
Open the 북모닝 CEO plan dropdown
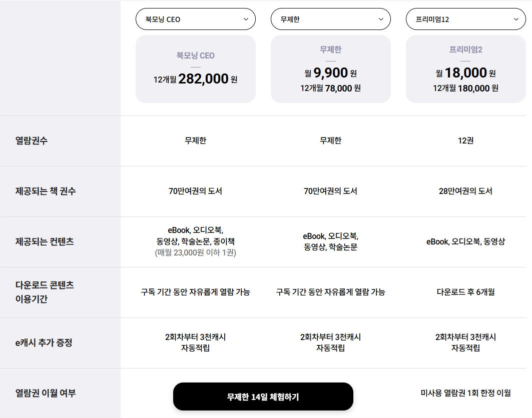(195, 19)
